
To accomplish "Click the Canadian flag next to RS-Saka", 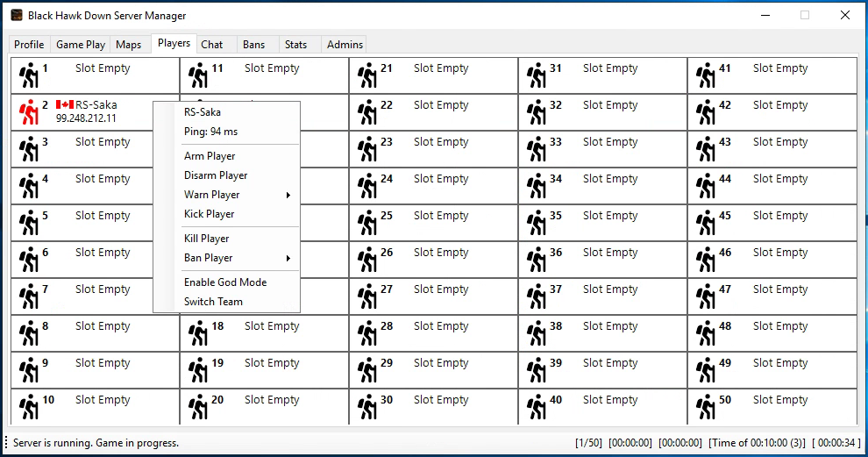I will tap(65, 104).
